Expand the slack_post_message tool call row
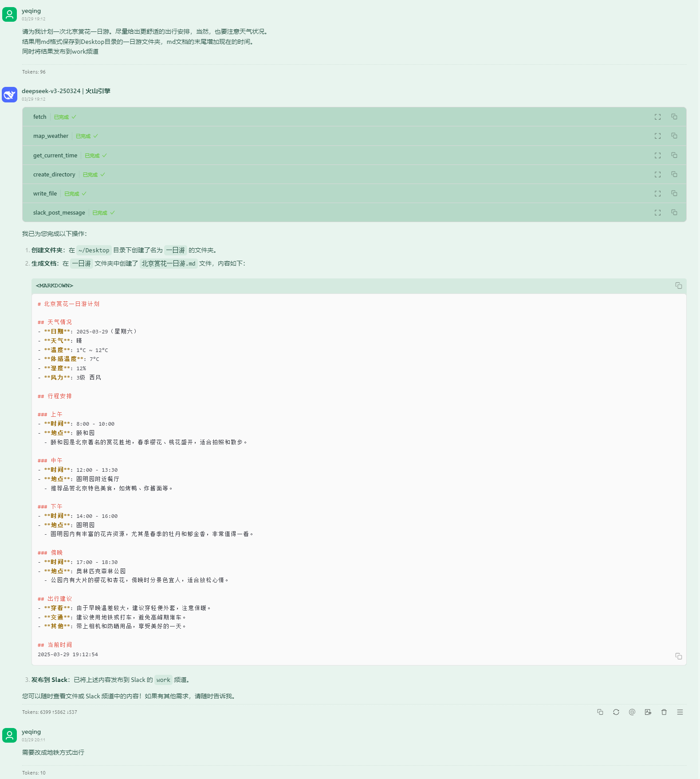 tap(354, 213)
